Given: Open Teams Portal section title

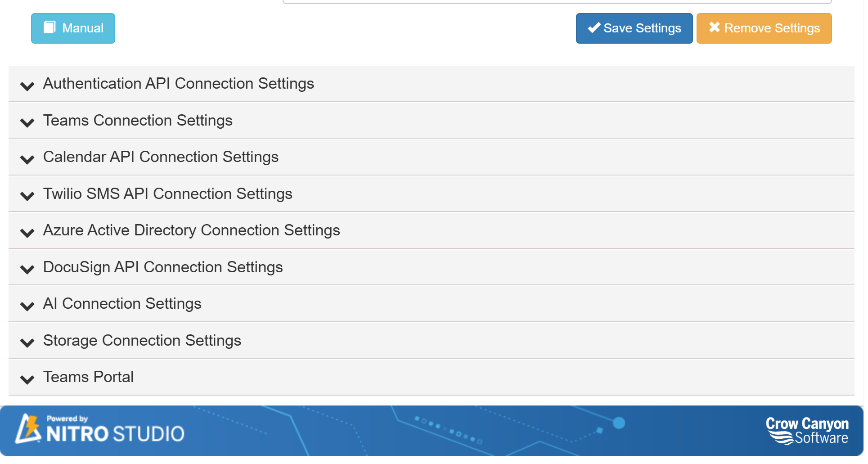Looking at the screenshot, I should [x=88, y=377].
